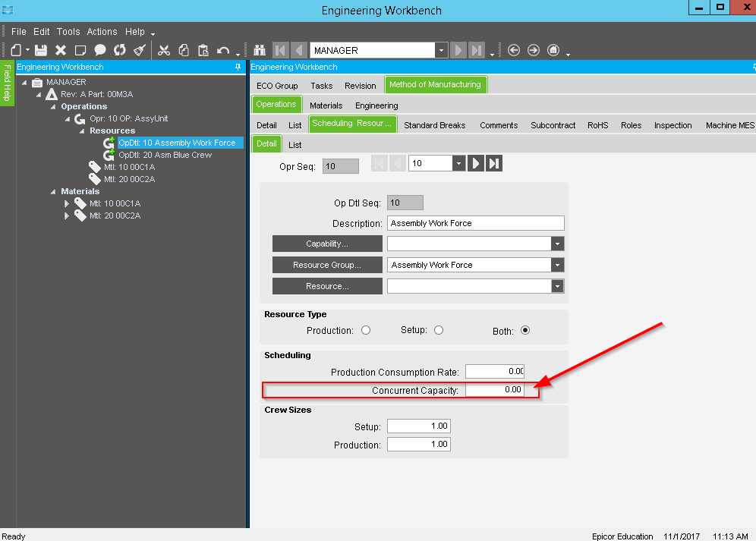Choose the Both resource type option

(x=525, y=331)
